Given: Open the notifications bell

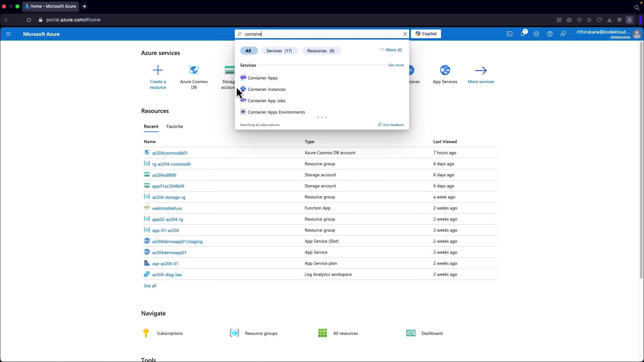Looking at the screenshot, I should coord(523,34).
